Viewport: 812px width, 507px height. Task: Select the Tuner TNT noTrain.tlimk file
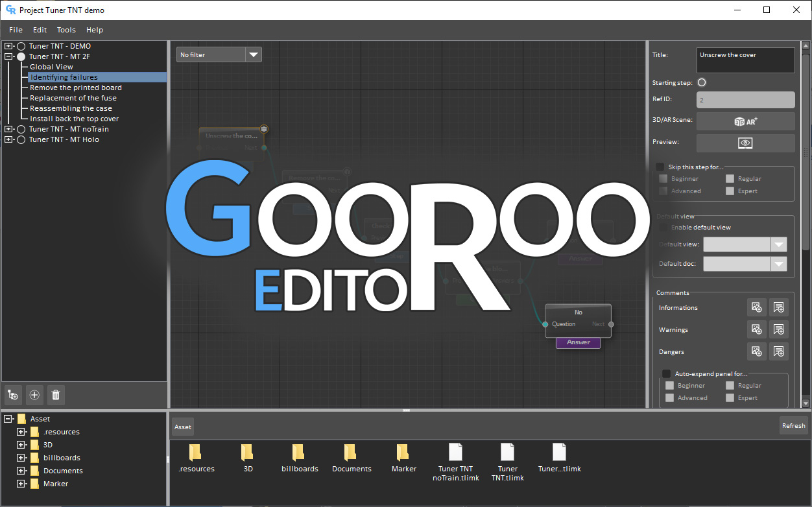pyautogui.click(x=455, y=462)
